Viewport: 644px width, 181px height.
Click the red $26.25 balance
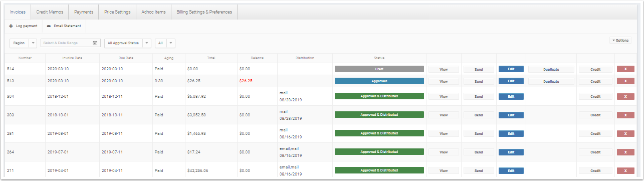[x=246, y=81]
